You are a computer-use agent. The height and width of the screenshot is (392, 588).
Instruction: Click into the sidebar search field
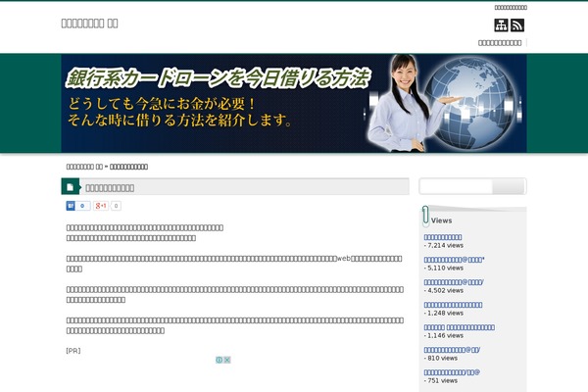[456, 186]
